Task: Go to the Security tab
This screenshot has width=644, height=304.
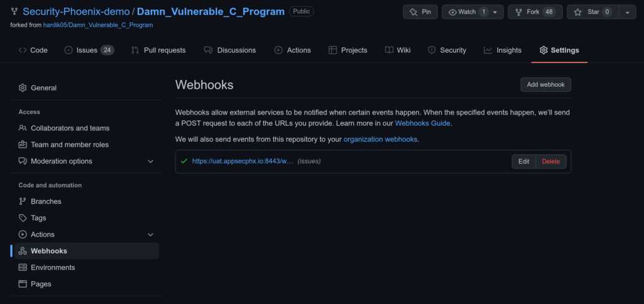Action: coord(447,50)
